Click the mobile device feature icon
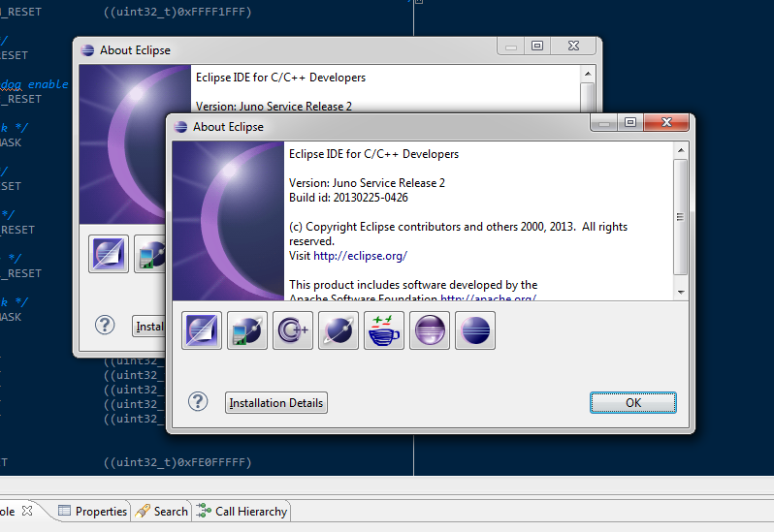 [247, 330]
